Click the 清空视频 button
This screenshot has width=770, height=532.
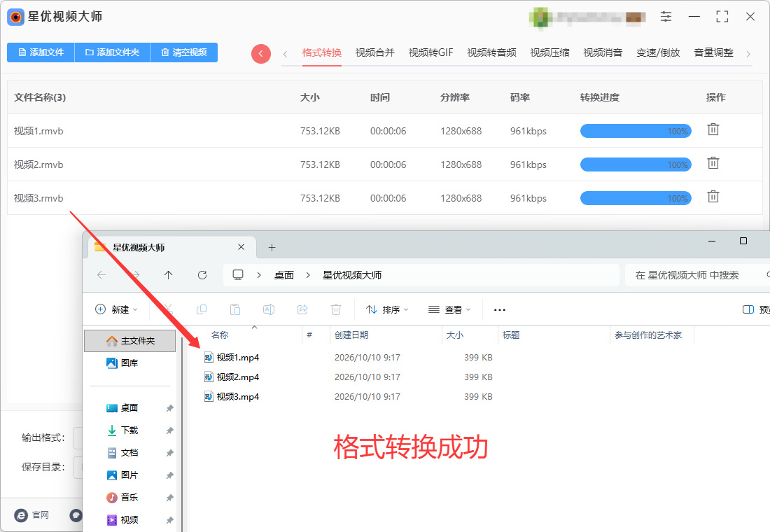click(x=183, y=52)
